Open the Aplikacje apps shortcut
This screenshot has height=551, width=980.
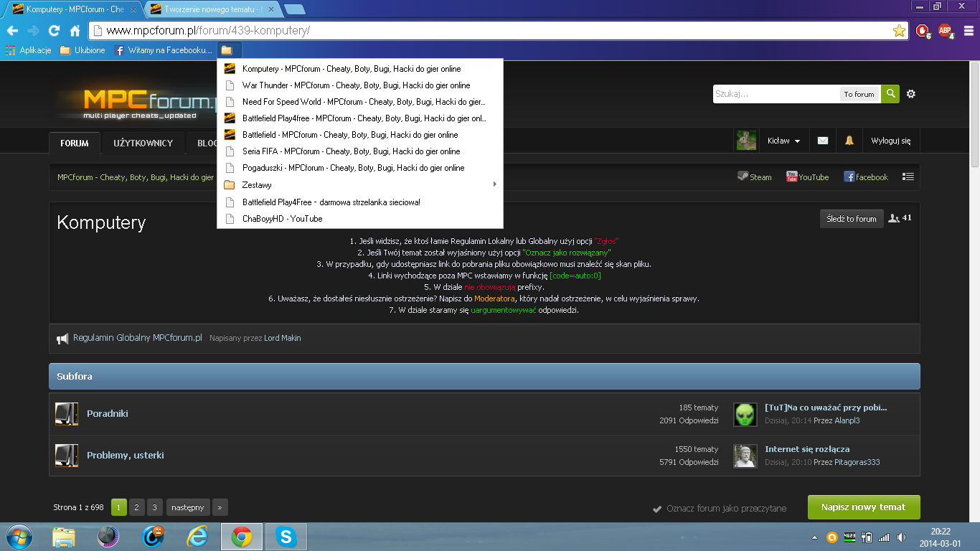[x=28, y=50]
